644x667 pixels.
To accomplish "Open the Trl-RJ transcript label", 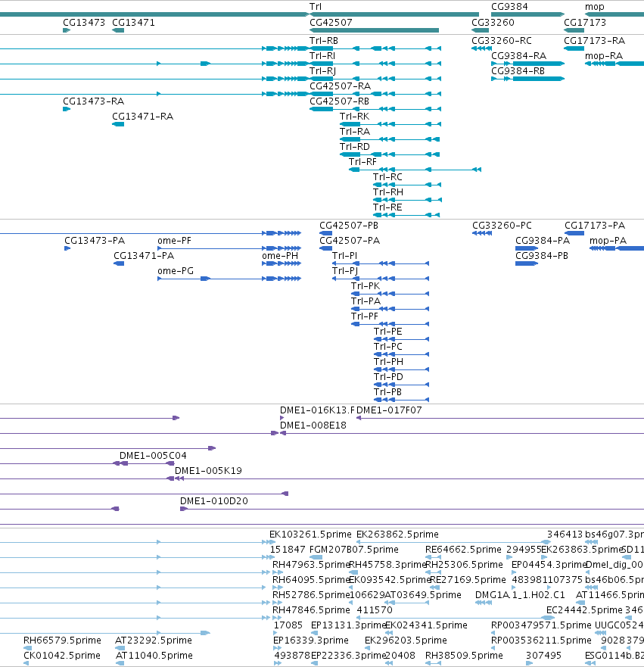I will 322,71.
